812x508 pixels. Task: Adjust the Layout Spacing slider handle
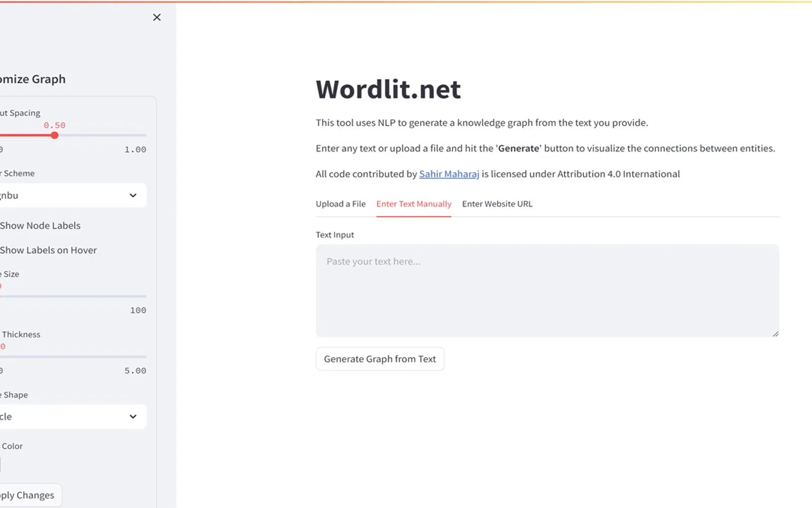point(54,135)
